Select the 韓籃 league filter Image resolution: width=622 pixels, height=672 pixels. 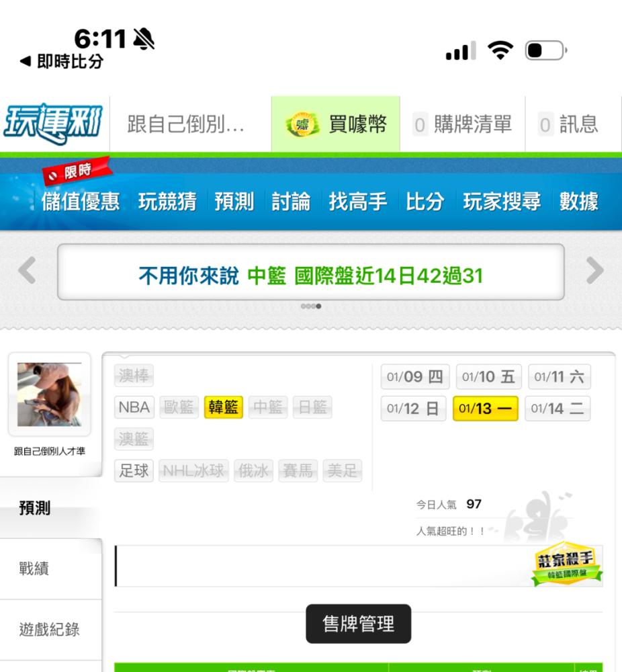(x=223, y=407)
